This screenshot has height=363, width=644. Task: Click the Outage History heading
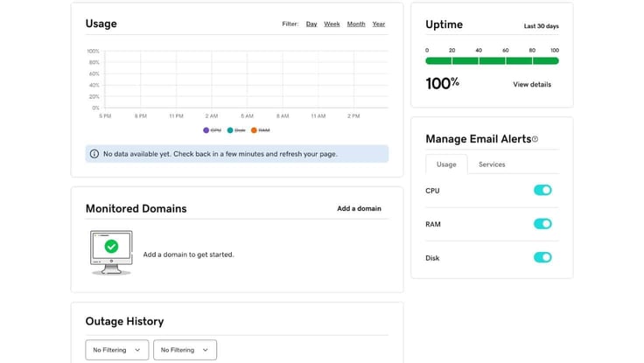124,321
